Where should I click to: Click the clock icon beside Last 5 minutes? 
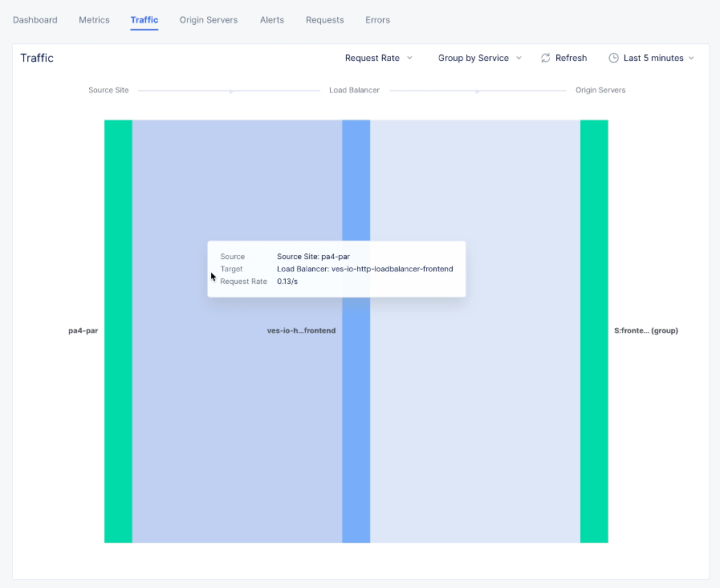pyautogui.click(x=612, y=58)
